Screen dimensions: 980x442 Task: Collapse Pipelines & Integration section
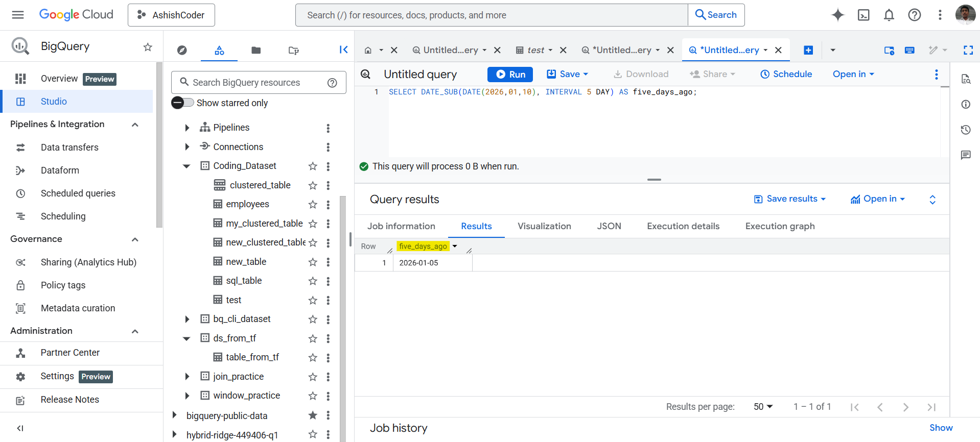coord(135,125)
